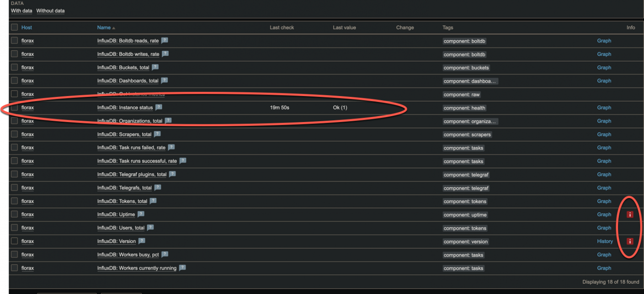Open Graph link for InfluxDB: Uptime row
The image size is (644, 294).
tap(604, 214)
